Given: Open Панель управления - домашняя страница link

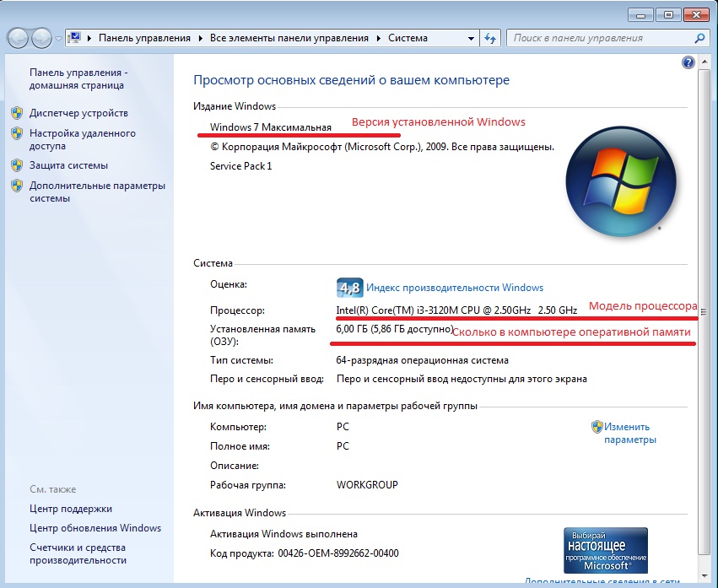Looking at the screenshot, I should [x=78, y=78].
